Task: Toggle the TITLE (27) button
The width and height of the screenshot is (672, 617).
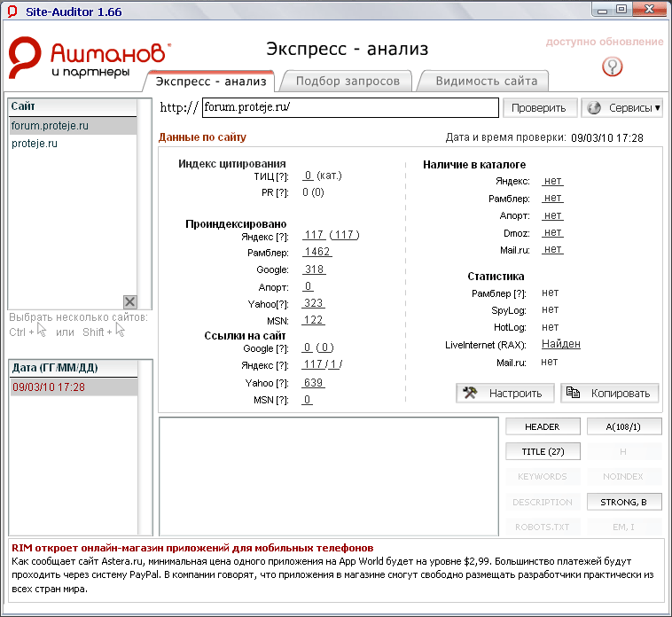Action: 543,451
